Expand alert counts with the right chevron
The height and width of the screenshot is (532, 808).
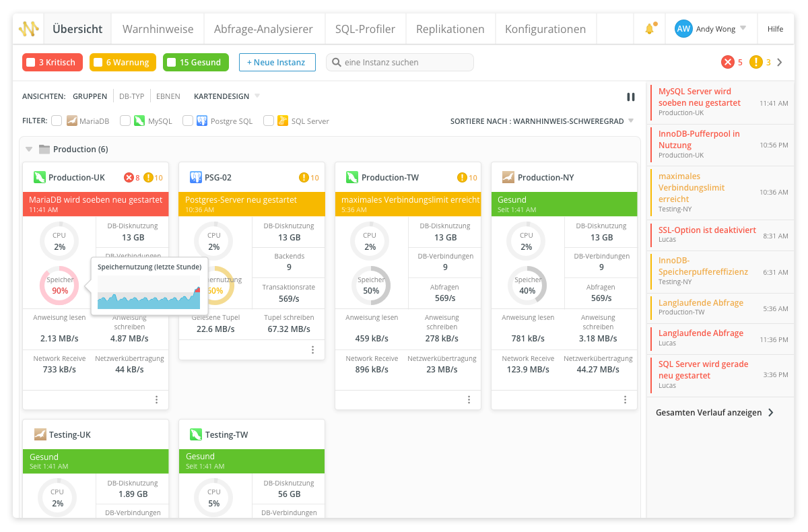(780, 62)
